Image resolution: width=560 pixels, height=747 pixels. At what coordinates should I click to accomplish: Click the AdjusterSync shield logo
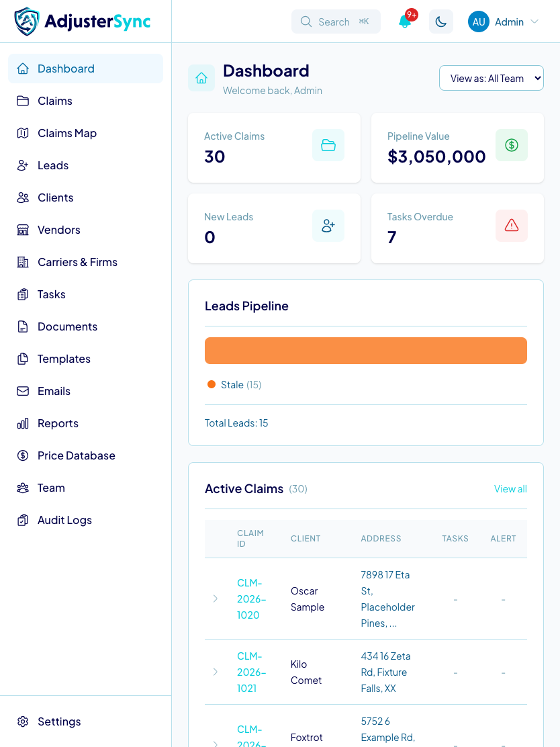point(27,21)
